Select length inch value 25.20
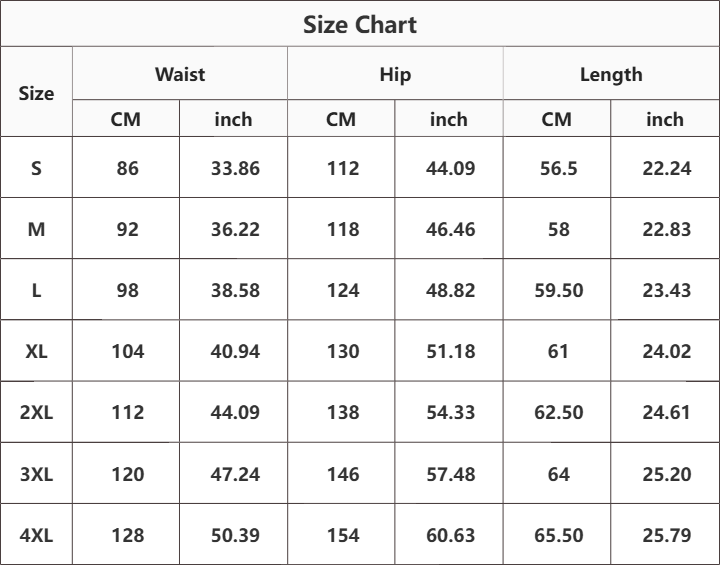Screen dimensions: 720x565 [666, 474]
